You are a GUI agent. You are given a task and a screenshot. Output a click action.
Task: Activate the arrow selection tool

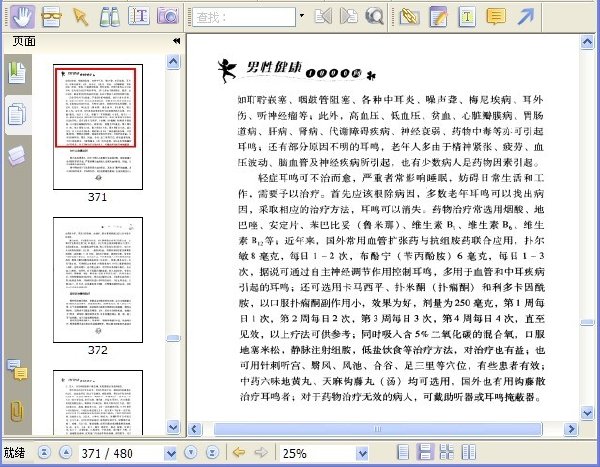pos(80,17)
